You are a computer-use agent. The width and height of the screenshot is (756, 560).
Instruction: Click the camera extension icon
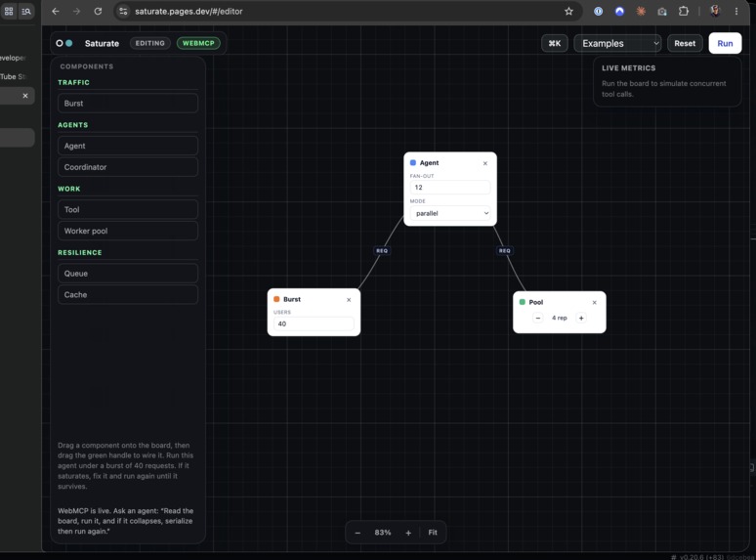click(662, 12)
